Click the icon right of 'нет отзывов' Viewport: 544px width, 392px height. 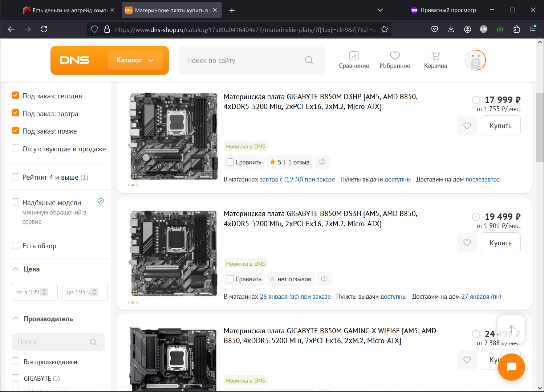[x=324, y=279]
